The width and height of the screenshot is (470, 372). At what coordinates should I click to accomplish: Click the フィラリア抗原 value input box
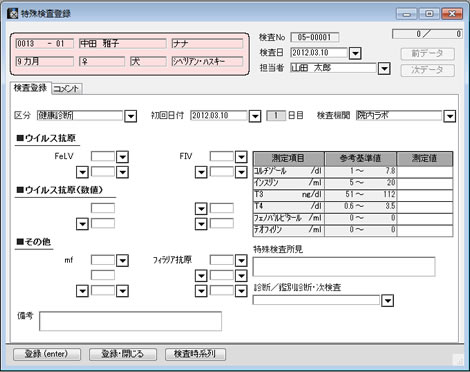pos(222,260)
